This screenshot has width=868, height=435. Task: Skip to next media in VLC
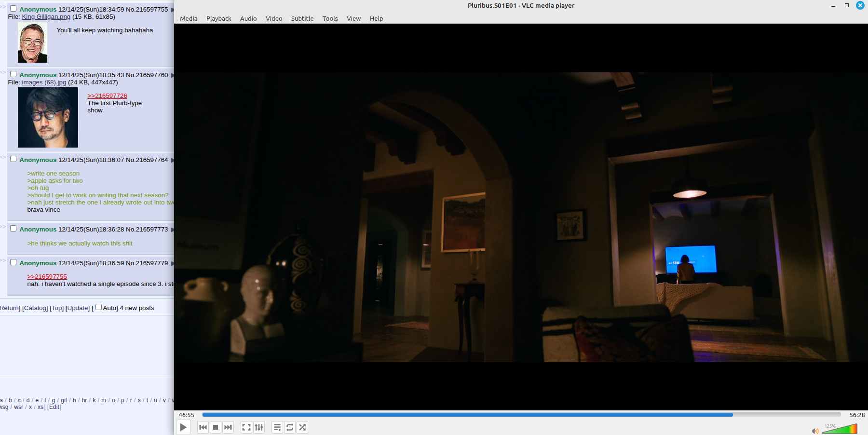coord(228,427)
